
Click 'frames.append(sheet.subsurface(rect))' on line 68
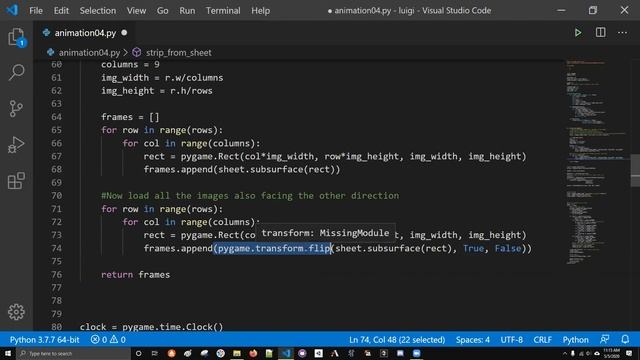pos(242,169)
